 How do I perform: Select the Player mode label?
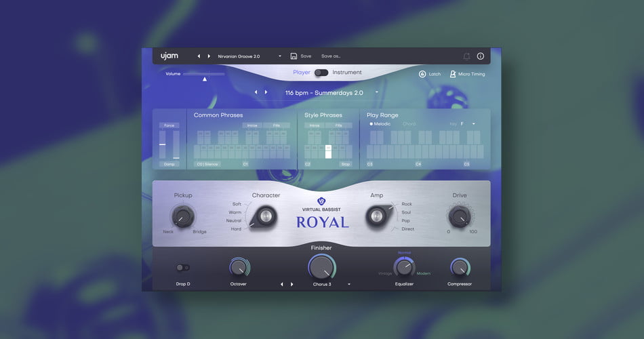(302, 73)
